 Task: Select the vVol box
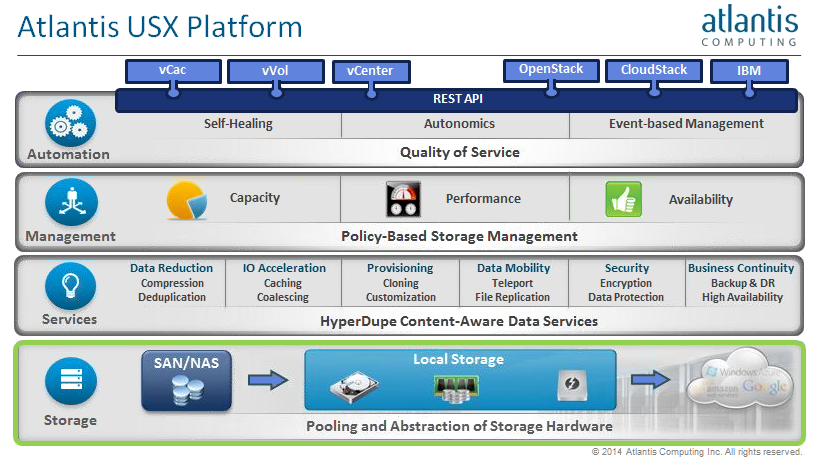click(276, 71)
